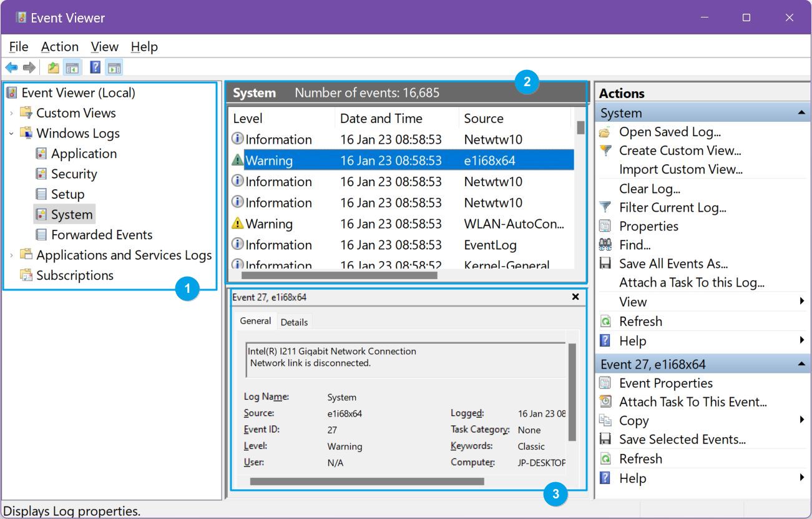Click the Filter Current Log funnel icon
The width and height of the screenshot is (812, 519).
(x=605, y=207)
